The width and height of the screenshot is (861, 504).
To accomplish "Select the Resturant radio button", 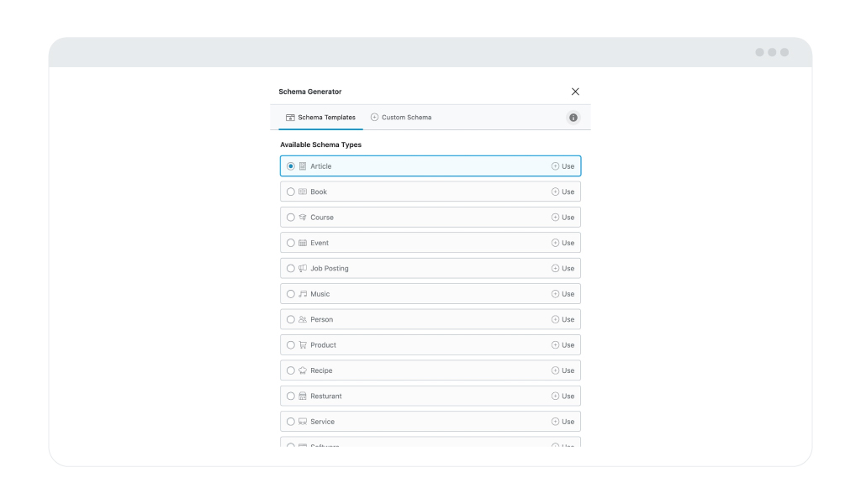I will click(290, 396).
